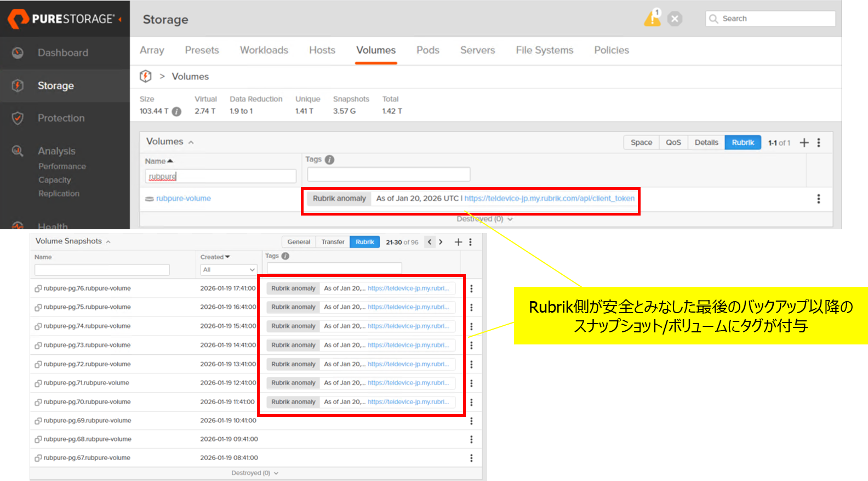Image resolution: width=868 pixels, height=481 pixels.
Task: Open rubpure-volume row options menu
Action: click(x=819, y=199)
